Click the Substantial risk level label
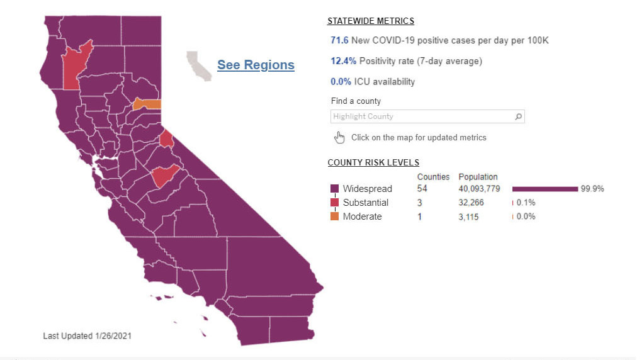 [366, 203]
